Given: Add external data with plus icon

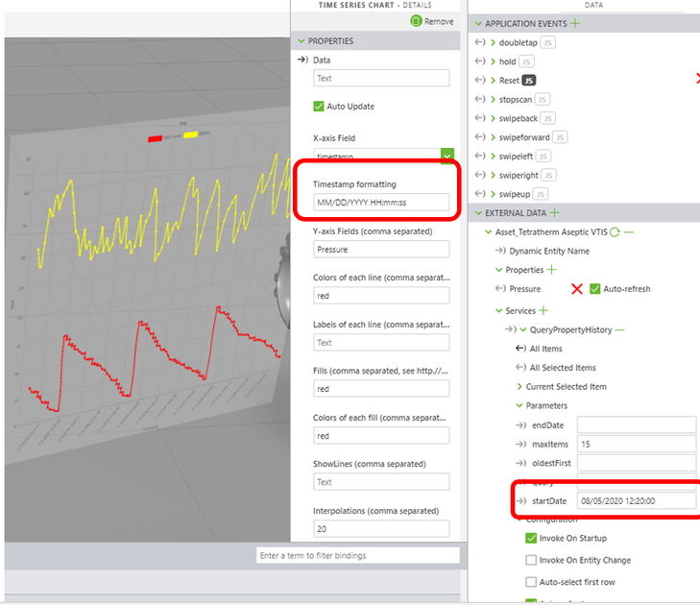Looking at the screenshot, I should tap(554, 212).
